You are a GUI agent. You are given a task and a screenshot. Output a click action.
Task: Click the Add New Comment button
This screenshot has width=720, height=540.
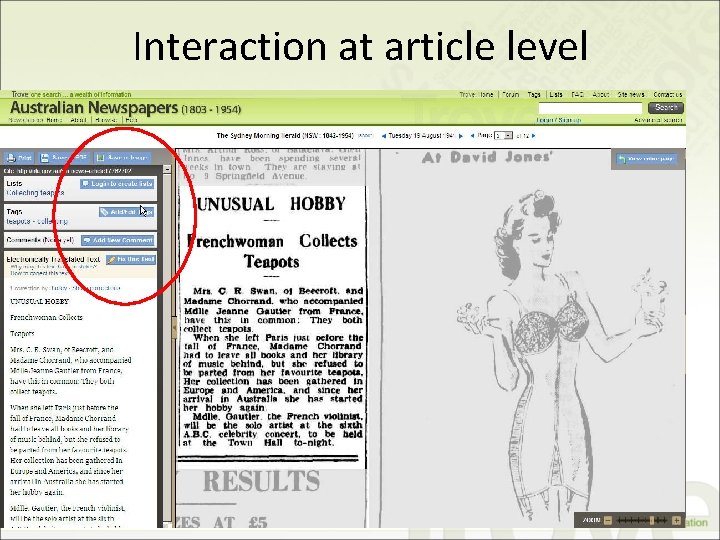tap(118, 240)
